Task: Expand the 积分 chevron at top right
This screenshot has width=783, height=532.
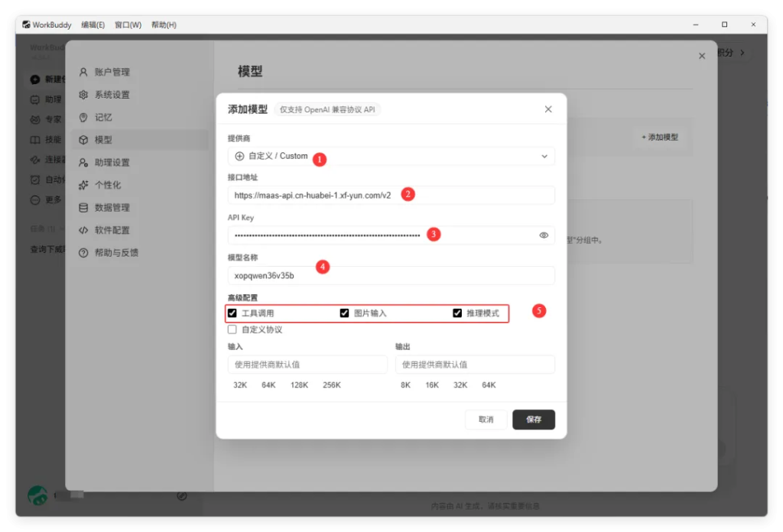Action: pos(742,53)
